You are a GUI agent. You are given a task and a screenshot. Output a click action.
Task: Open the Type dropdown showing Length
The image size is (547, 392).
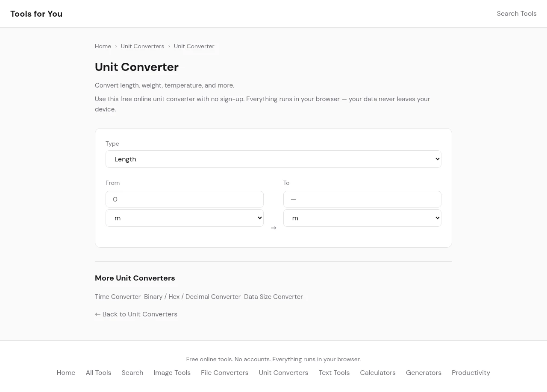tap(273, 159)
